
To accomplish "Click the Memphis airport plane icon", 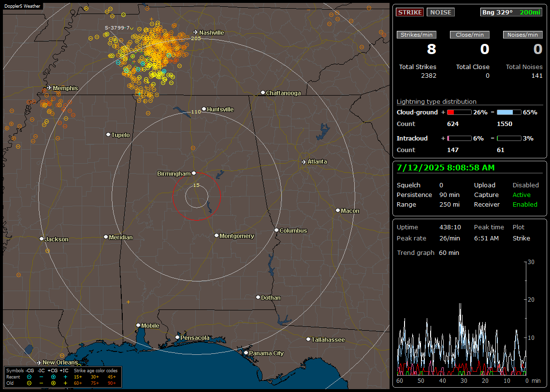I will 49,88.
